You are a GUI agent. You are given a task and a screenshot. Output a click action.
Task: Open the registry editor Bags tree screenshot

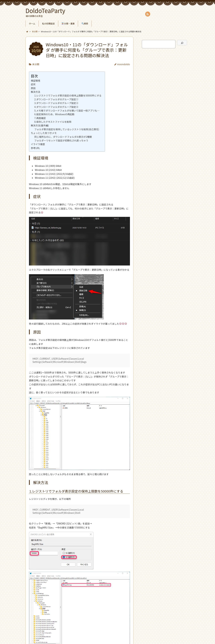tap(79, 433)
